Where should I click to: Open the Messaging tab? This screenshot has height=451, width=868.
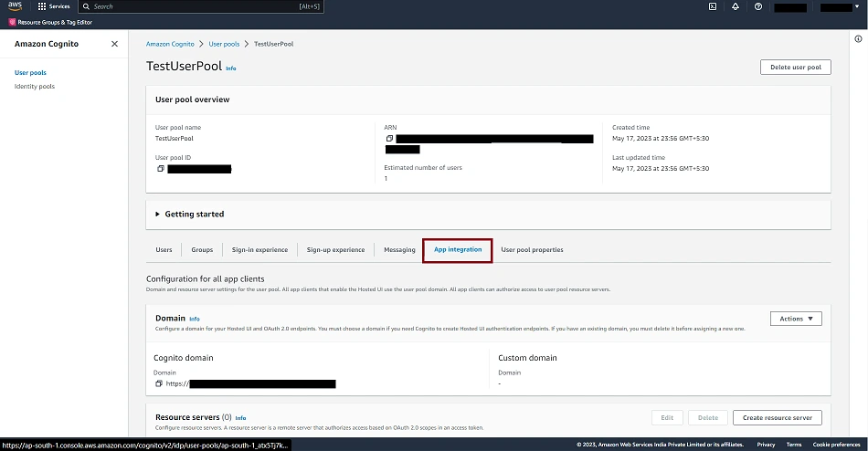tap(399, 250)
